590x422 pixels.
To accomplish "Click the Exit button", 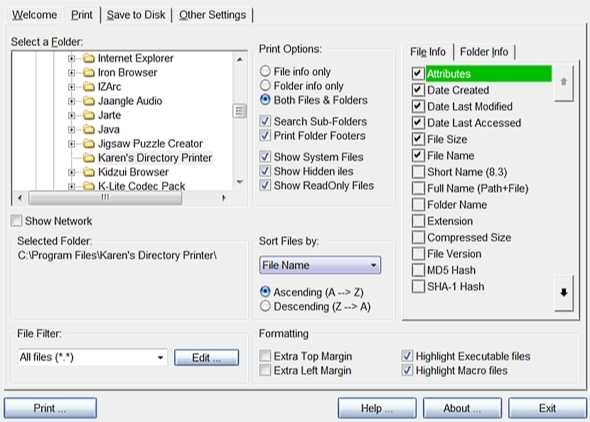I will (x=547, y=408).
